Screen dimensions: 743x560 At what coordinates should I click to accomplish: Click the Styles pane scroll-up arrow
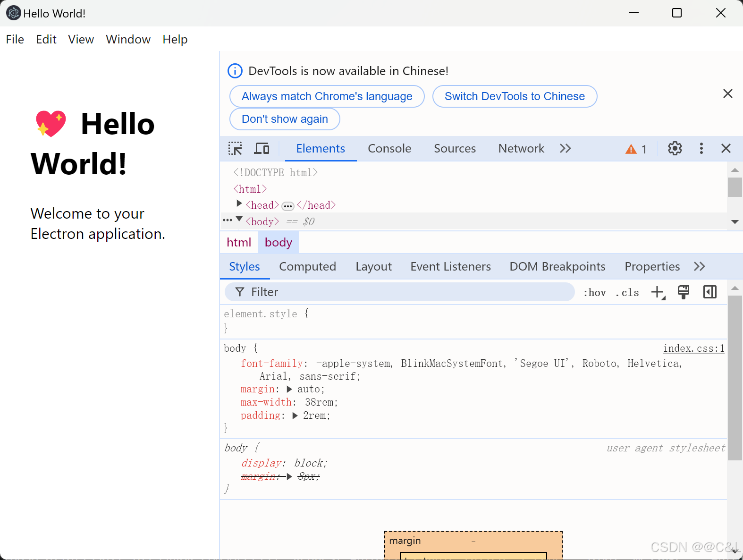tap(735, 288)
